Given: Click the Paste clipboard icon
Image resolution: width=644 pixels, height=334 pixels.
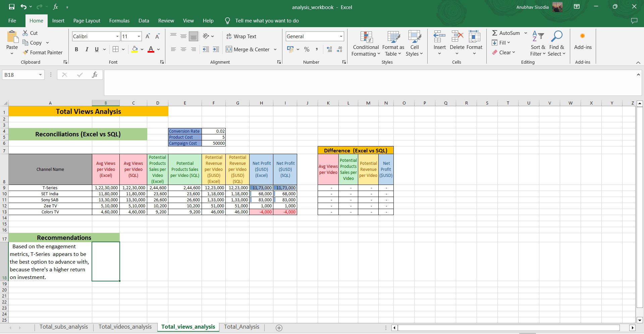Looking at the screenshot, I should point(12,37).
